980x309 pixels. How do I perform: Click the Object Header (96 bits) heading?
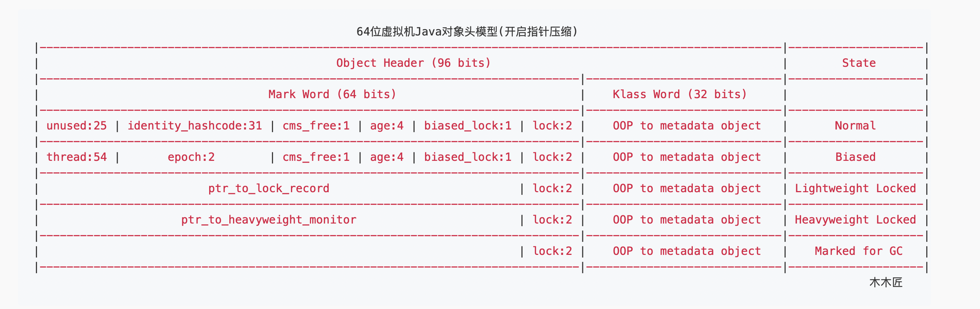pos(413,63)
